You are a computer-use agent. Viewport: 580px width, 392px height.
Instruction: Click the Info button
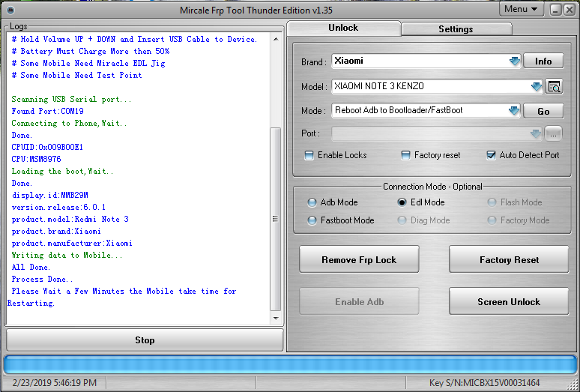(x=543, y=61)
